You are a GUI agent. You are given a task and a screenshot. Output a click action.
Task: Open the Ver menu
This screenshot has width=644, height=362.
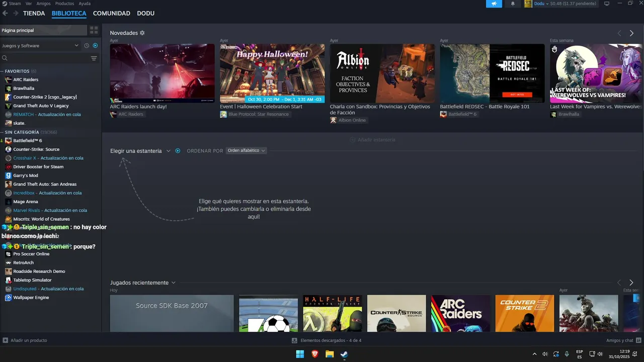(29, 4)
